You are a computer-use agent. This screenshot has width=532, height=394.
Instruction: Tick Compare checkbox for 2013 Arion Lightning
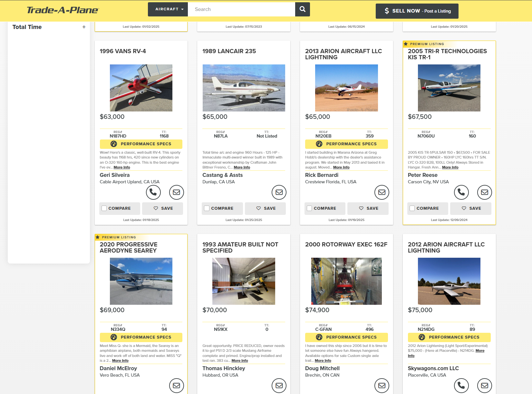coord(309,208)
